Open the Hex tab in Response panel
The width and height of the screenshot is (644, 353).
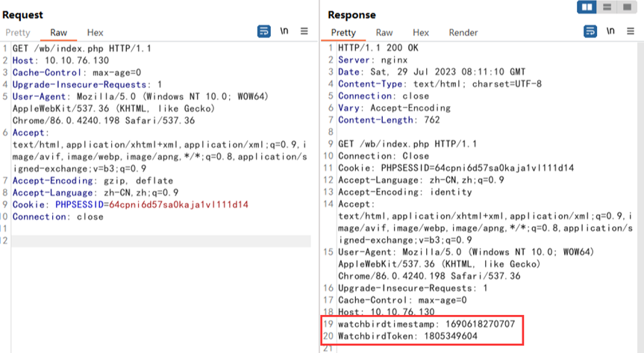[x=421, y=33]
